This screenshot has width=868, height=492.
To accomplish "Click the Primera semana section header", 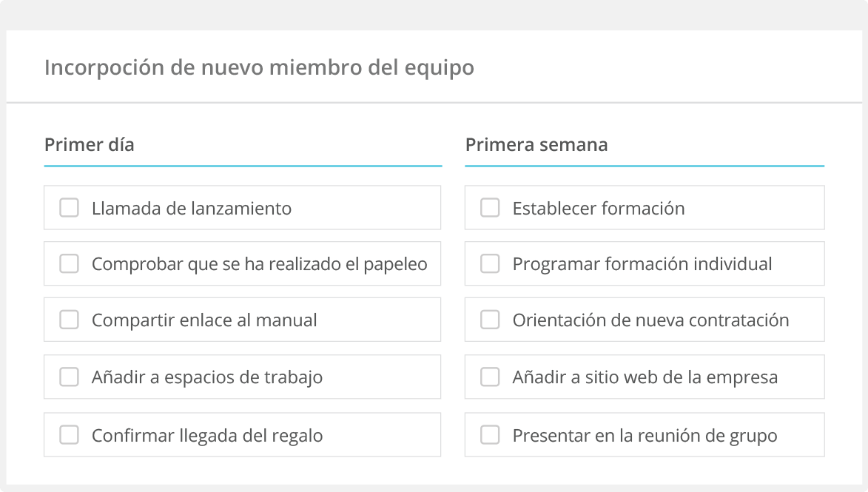I will point(536,145).
